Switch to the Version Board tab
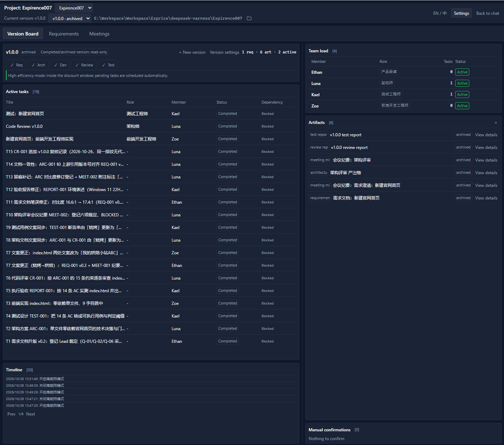504x445 pixels. (23, 34)
